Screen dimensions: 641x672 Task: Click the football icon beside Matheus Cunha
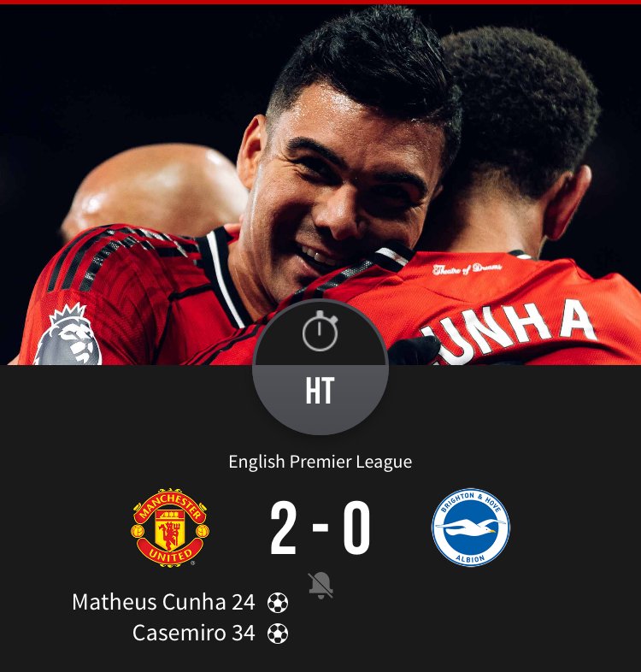[x=278, y=603]
